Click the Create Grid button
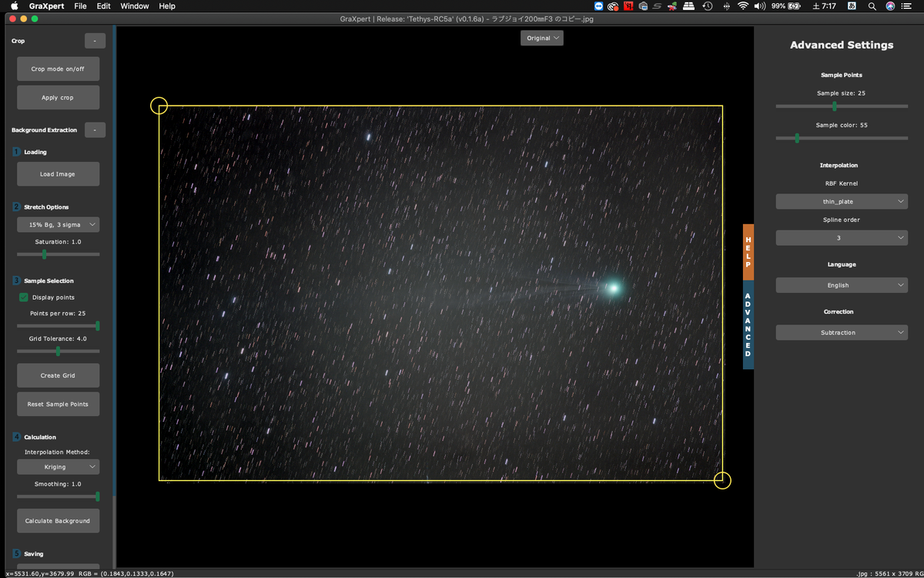This screenshot has height=578, width=924. (59, 375)
